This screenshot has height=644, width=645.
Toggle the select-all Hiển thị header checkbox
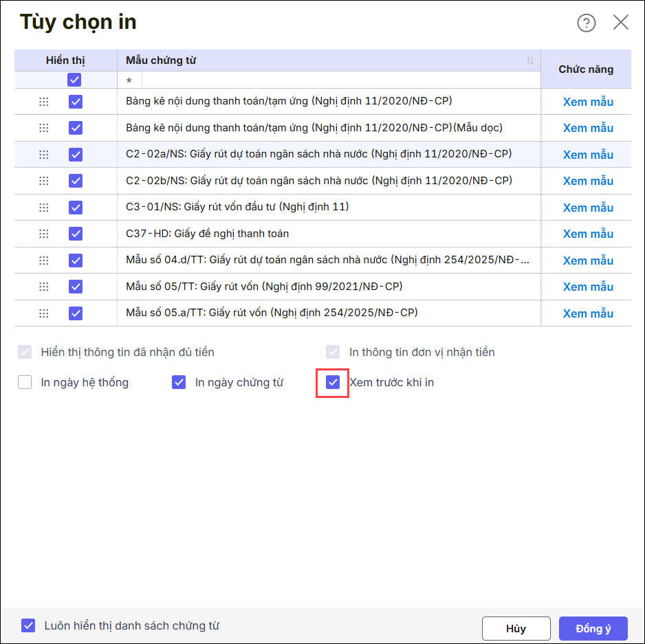(x=75, y=80)
